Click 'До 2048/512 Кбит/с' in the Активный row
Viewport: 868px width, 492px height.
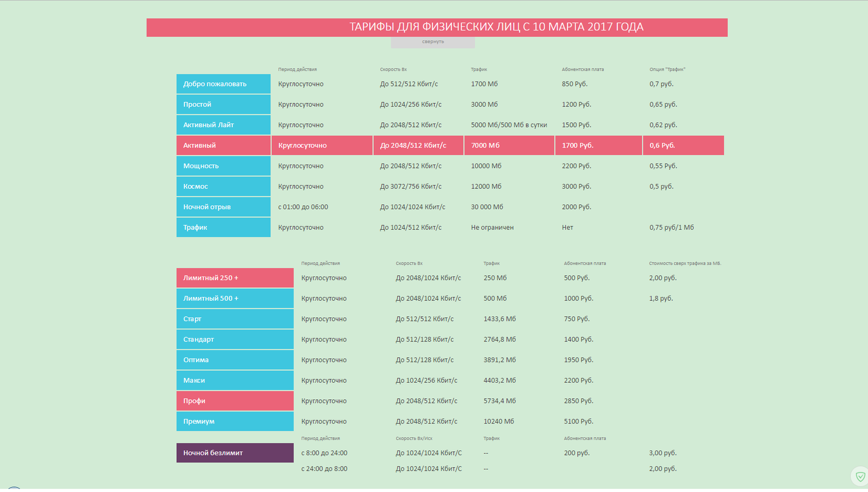(x=418, y=146)
